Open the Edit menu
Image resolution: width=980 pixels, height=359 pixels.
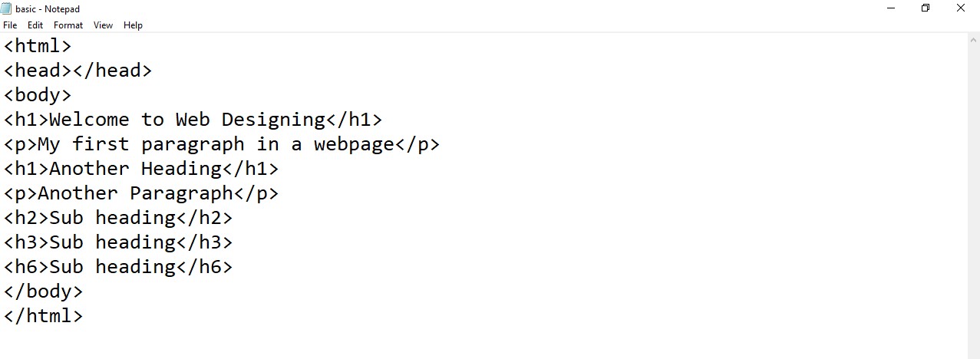pos(35,25)
